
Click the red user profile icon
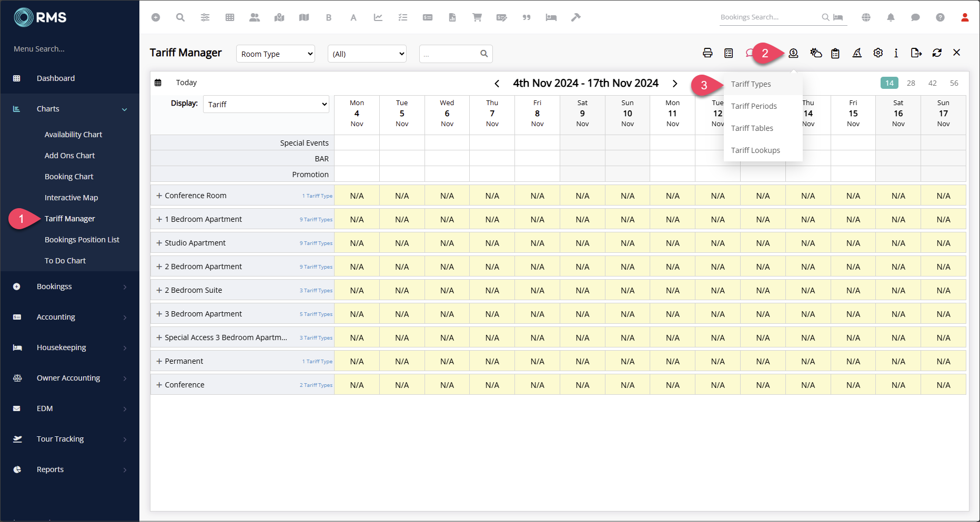coord(965,17)
